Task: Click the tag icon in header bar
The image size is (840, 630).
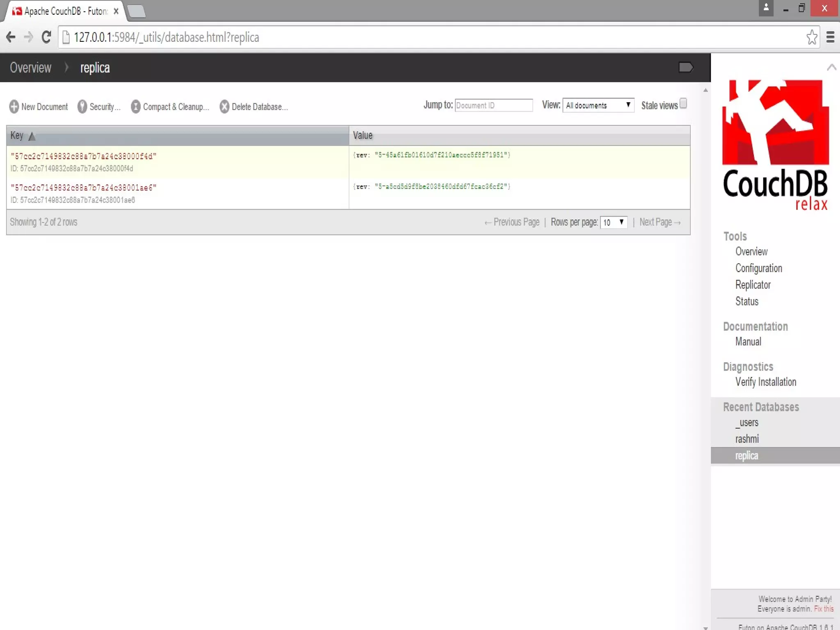Action: pos(685,67)
